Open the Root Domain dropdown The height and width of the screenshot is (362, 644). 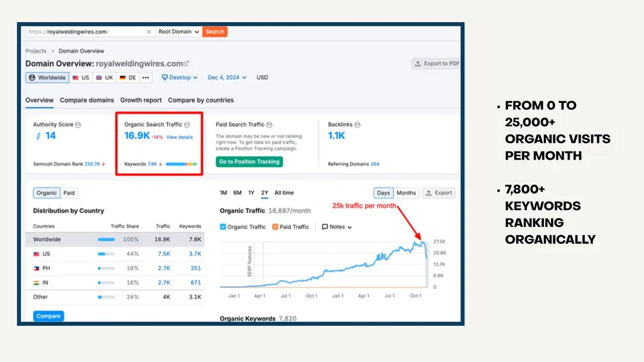[x=179, y=32]
